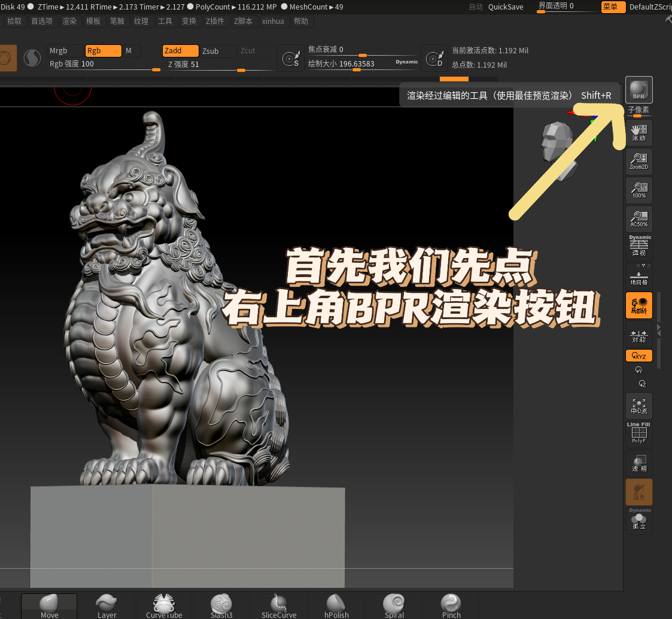The height and width of the screenshot is (619, 672).
Task: Enable 透明 transparency mode
Action: click(x=638, y=463)
